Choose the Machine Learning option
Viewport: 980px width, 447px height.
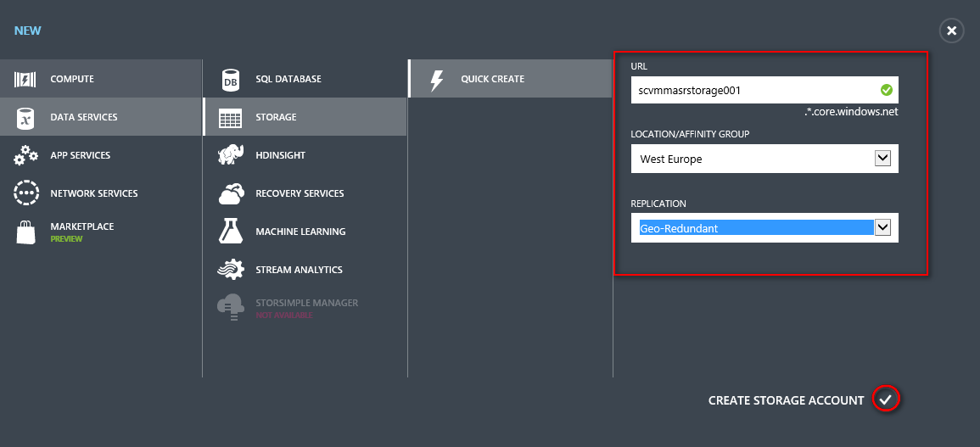[x=305, y=232]
